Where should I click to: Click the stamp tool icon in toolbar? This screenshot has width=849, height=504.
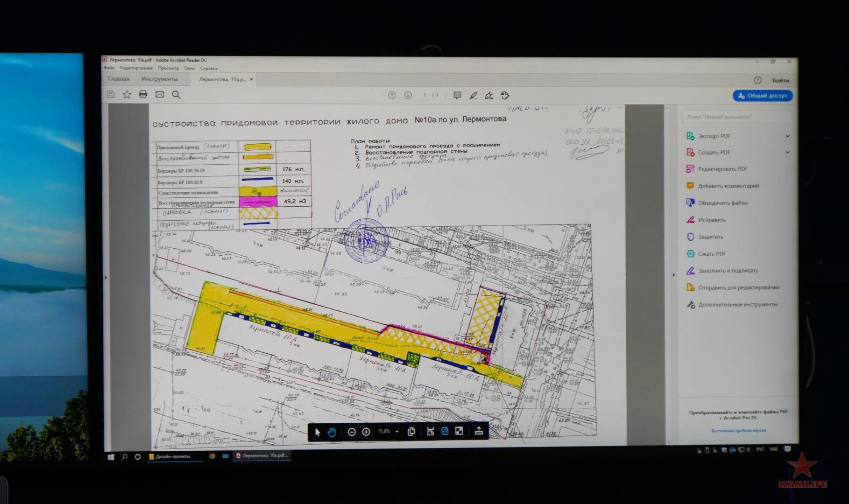505,95
